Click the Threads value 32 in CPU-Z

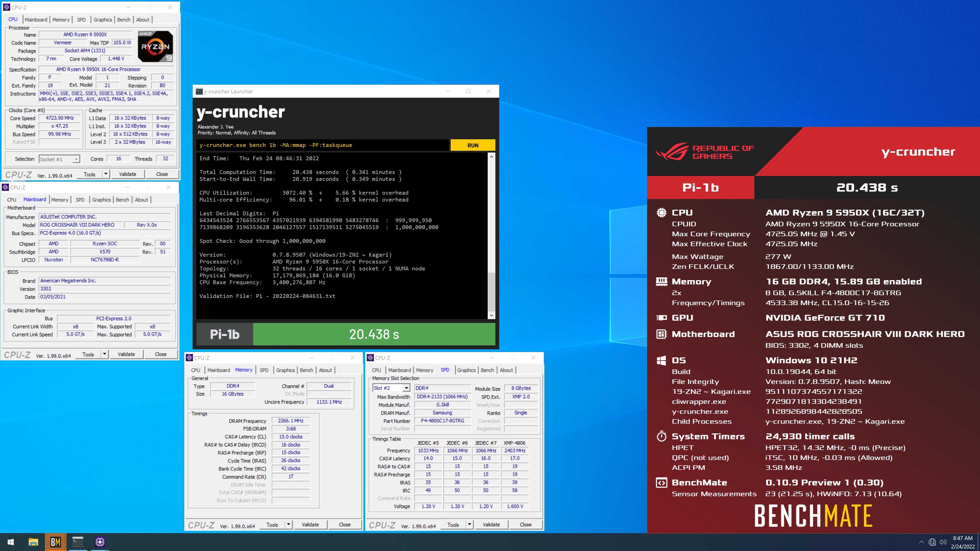point(165,159)
